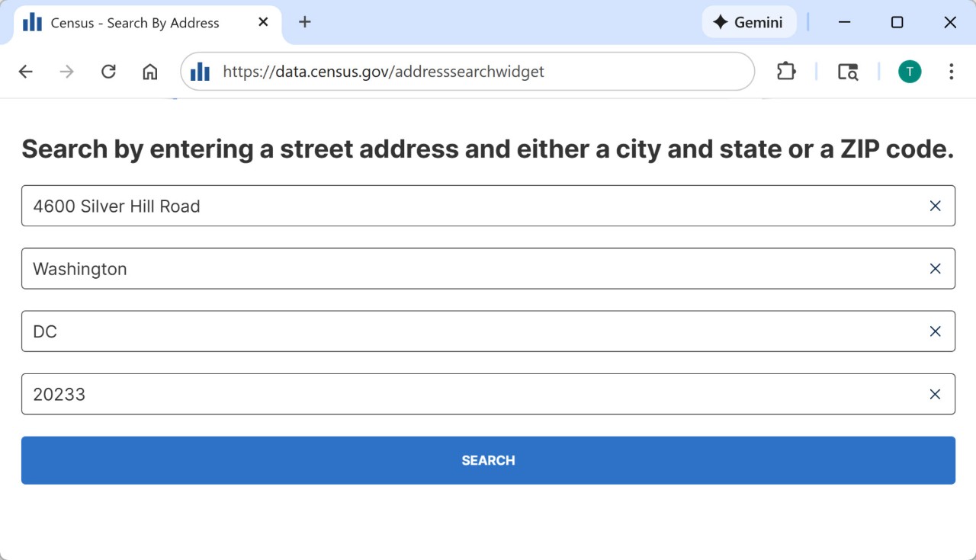Open the tab search side panel icon
The height and width of the screenshot is (560, 976).
pos(848,72)
